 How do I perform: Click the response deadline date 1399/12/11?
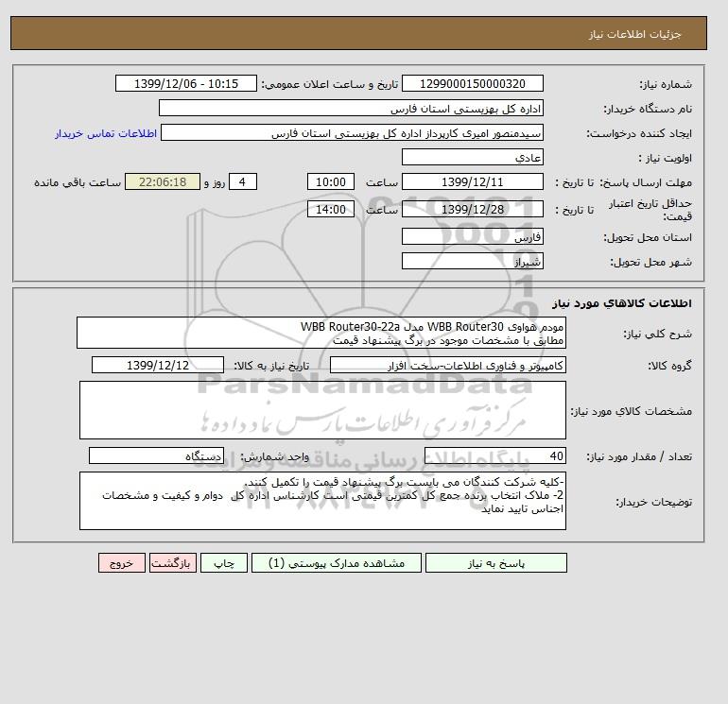pyautogui.click(x=472, y=182)
